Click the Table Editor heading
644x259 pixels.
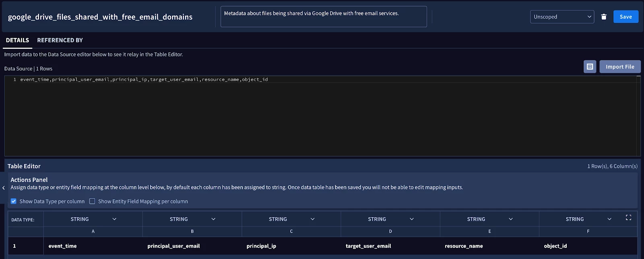24,166
